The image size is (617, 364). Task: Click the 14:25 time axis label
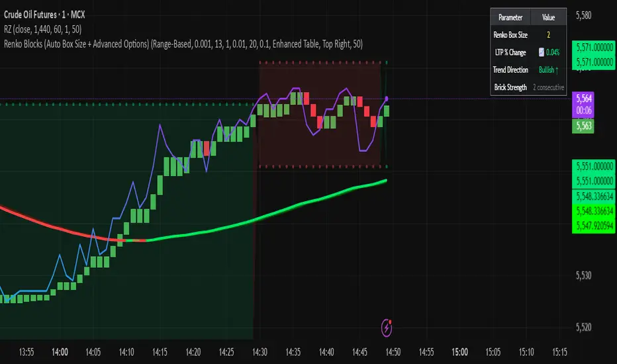pos(226,352)
